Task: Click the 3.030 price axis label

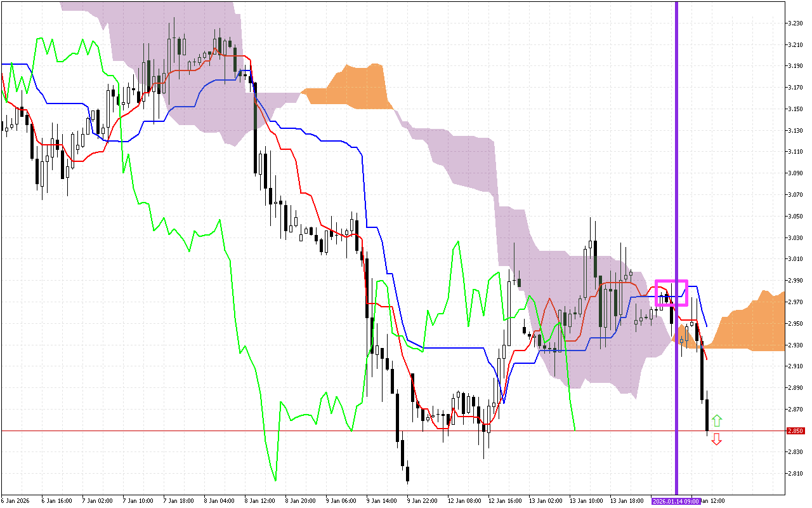Action: [x=795, y=237]
